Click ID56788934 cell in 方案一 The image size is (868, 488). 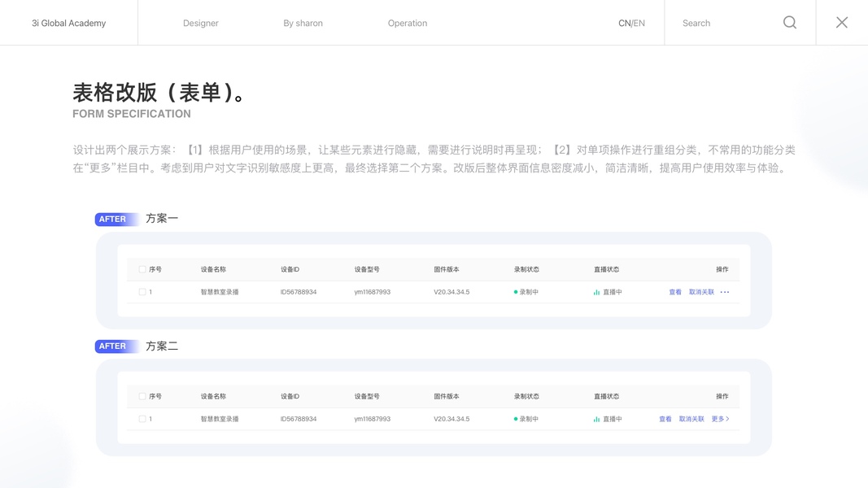pyautogui.click(x=299, y=292)
